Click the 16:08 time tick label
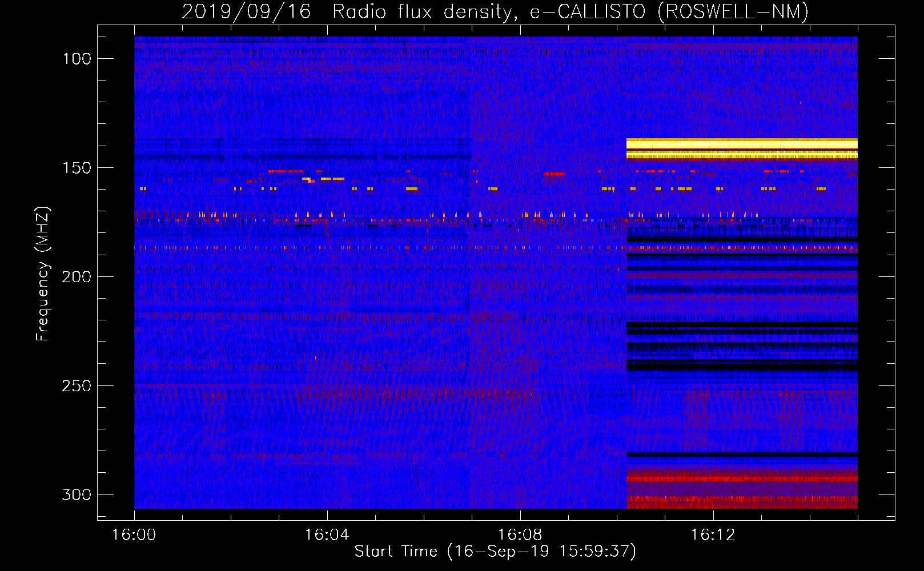924x571 pixels. point(520,534)
